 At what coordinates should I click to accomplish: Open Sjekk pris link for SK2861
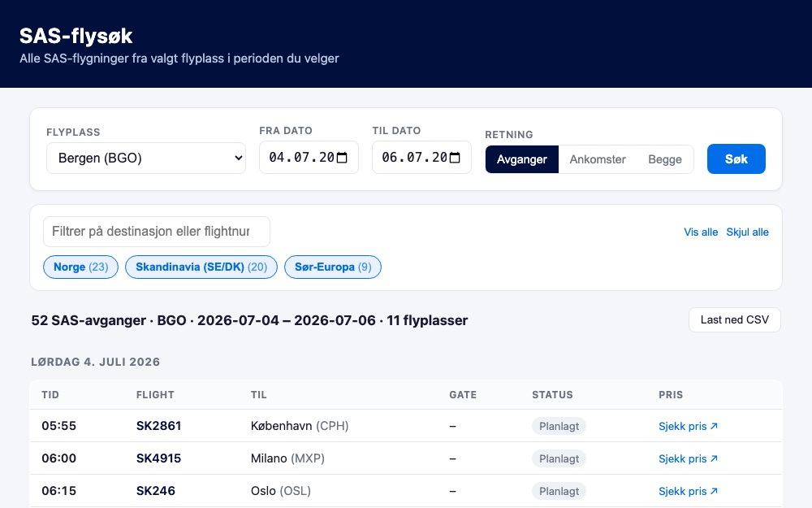688,426
